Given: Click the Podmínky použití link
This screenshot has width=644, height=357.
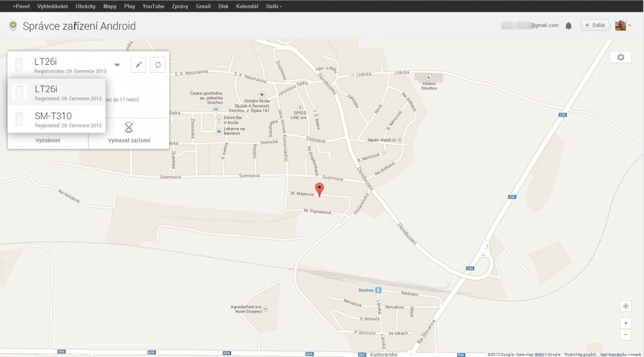Looking at the screenshot, I should (x=580, y=354).
